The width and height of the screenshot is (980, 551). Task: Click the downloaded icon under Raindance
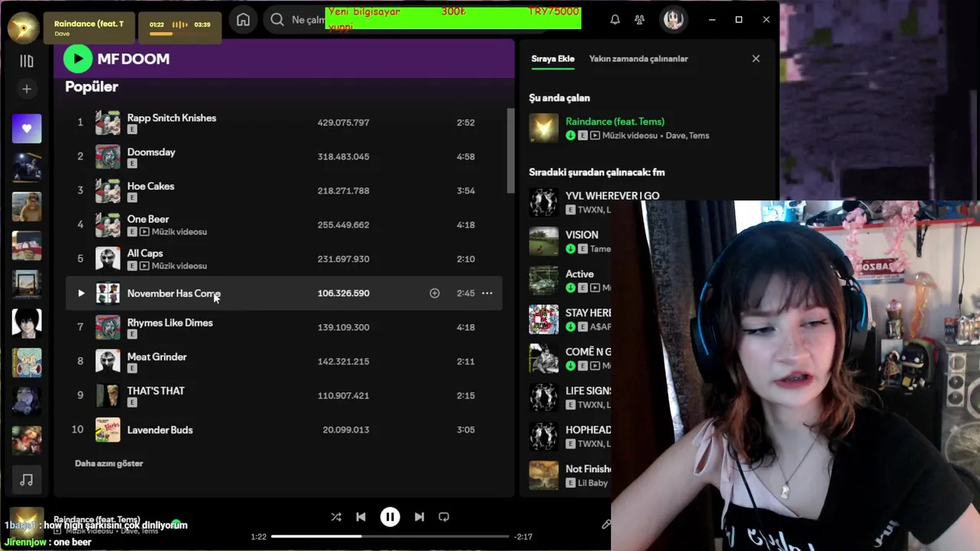570,135
